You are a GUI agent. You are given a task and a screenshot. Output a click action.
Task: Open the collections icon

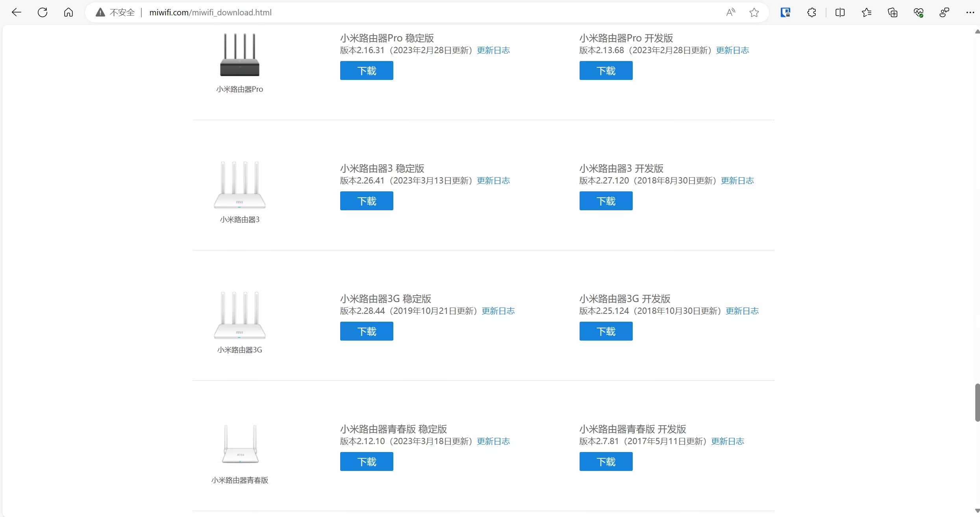tap(893, 12)
